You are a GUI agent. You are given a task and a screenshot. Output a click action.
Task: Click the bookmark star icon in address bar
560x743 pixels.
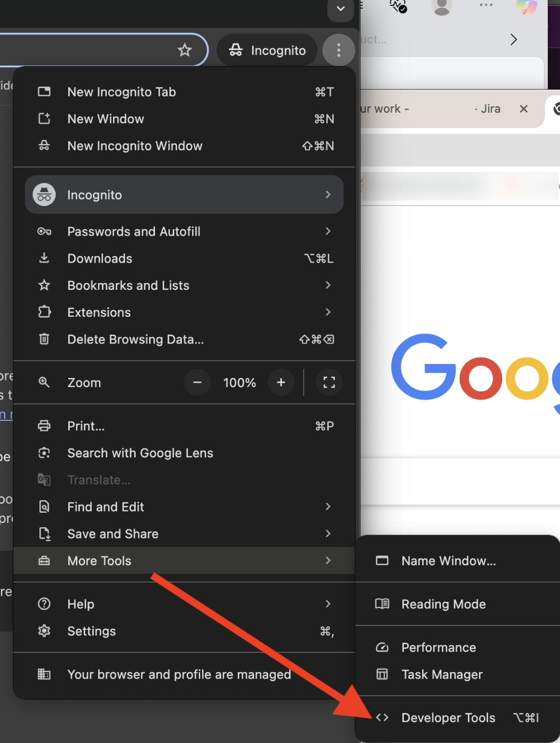[x=185, y=50]
